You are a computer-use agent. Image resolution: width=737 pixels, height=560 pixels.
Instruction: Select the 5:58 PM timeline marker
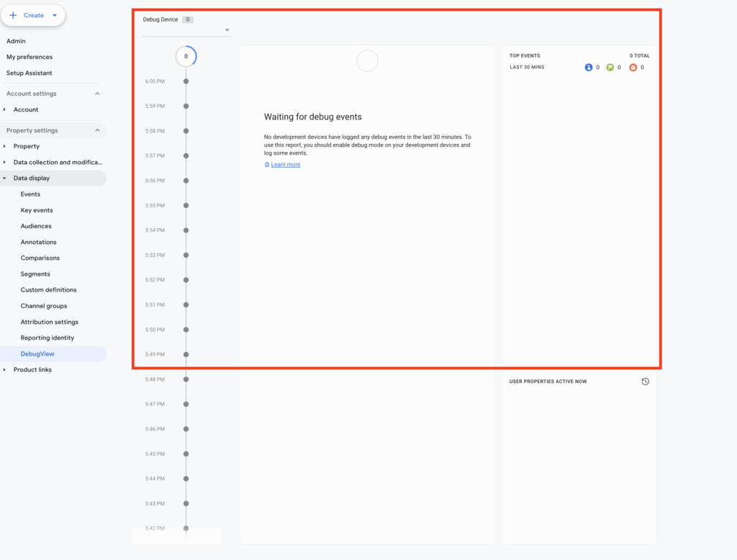186,131
